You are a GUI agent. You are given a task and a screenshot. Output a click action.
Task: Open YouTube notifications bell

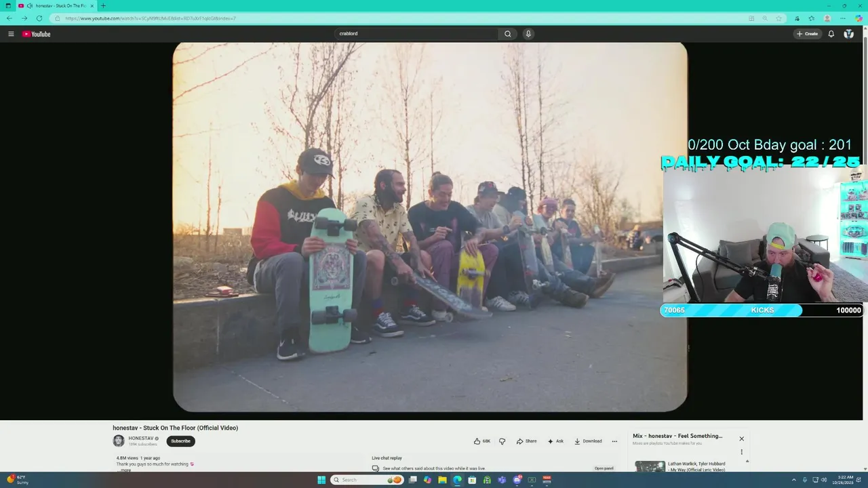(x=831, y=34)
